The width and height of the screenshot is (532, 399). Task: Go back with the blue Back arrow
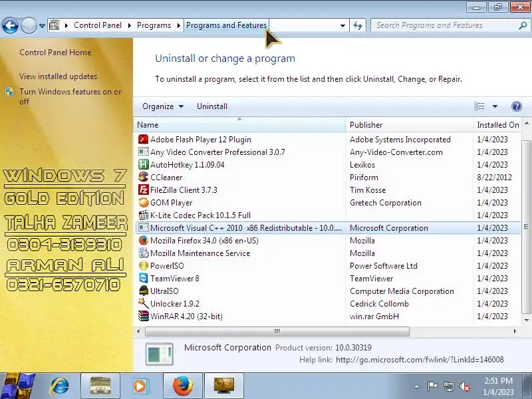point(10,25)
